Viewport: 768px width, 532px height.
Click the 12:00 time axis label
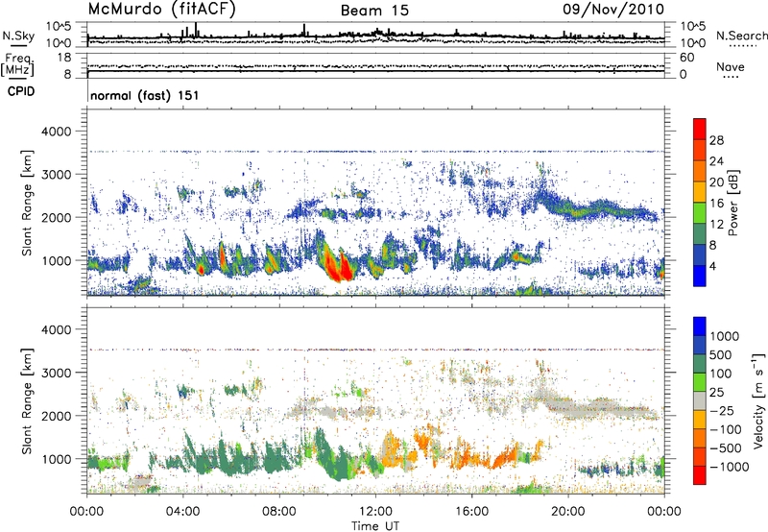pos(375,512)
